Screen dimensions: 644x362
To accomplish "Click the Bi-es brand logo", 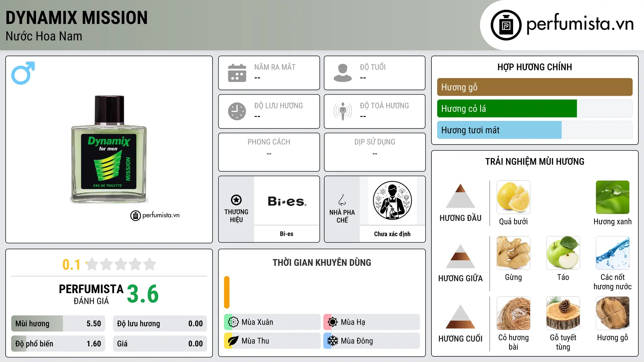I will pyautogui.click(x=287, y=201).
